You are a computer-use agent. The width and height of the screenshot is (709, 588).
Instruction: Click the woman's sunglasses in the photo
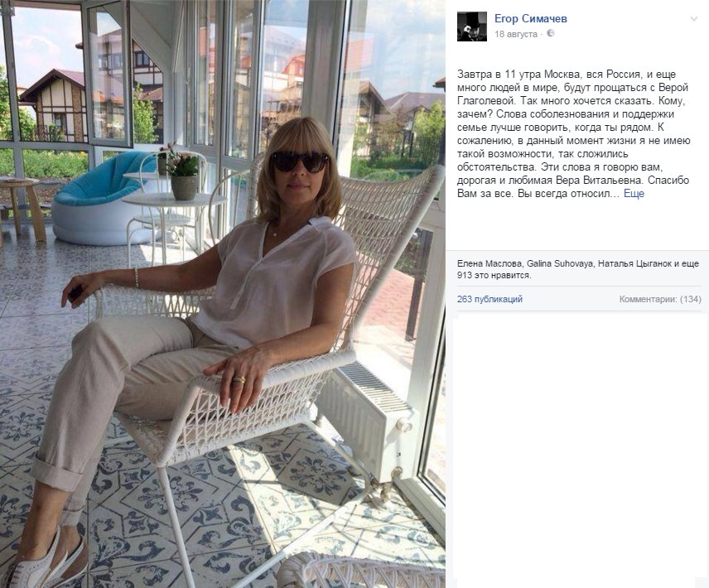(x=300, y=161)
